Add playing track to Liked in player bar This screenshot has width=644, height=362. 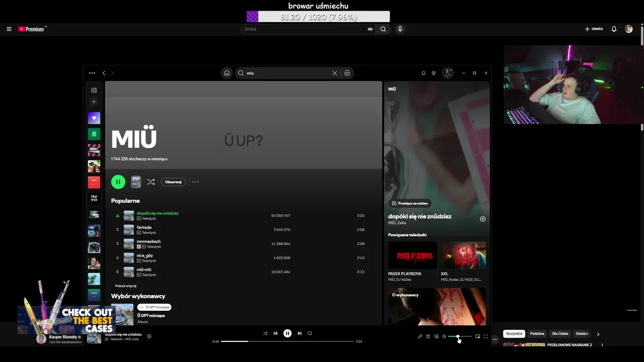[x=149, y=336]
